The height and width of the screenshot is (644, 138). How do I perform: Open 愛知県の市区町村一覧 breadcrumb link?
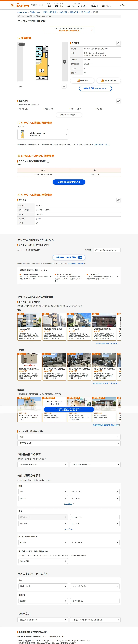[50, 12]
